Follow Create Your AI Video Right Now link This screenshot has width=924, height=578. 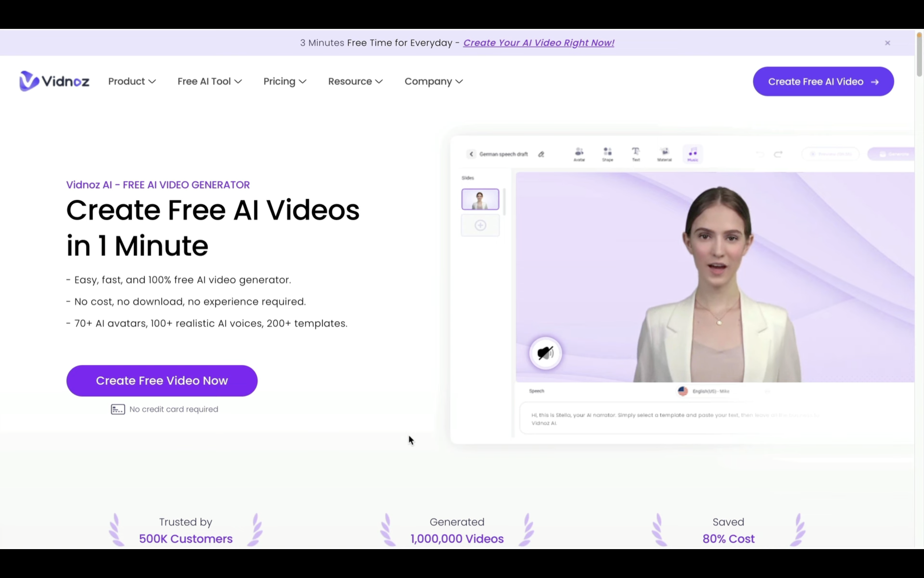pos(538,43)
